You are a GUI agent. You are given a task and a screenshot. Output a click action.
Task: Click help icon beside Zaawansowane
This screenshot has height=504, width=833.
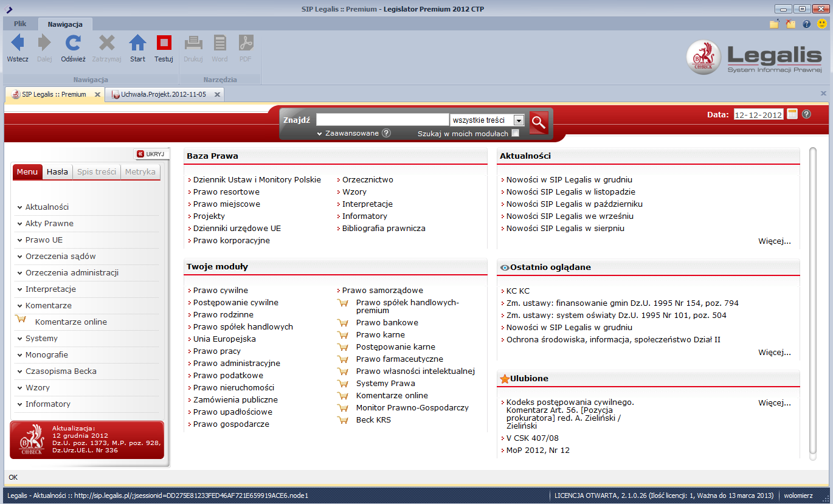386,133
